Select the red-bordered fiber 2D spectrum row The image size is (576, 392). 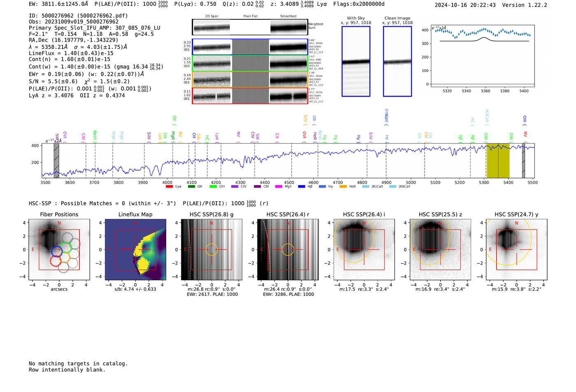click(250, 96)
